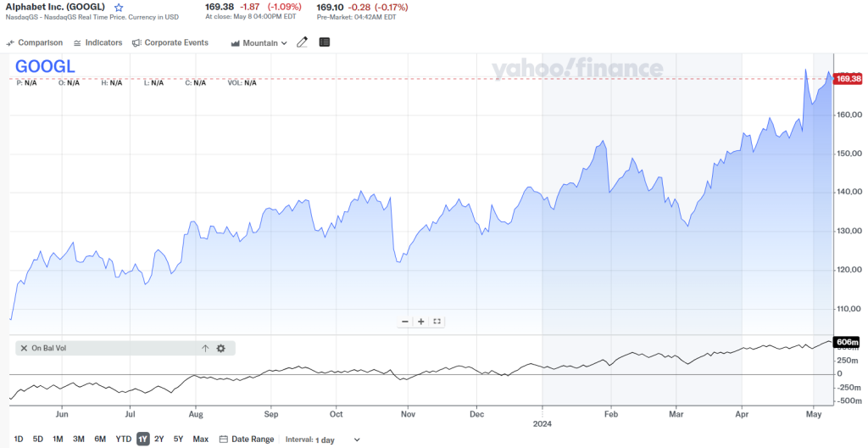The image size is (868, 448).
Task: Open the Comparison menu
Action: 35,42
